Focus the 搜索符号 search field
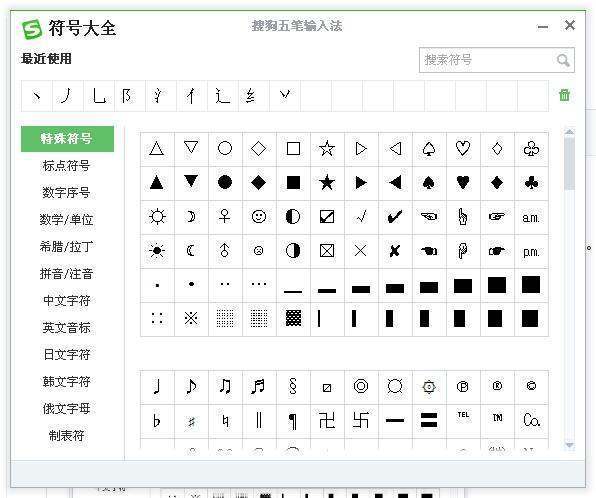The image size is (596, 498). tap(496, 60)
